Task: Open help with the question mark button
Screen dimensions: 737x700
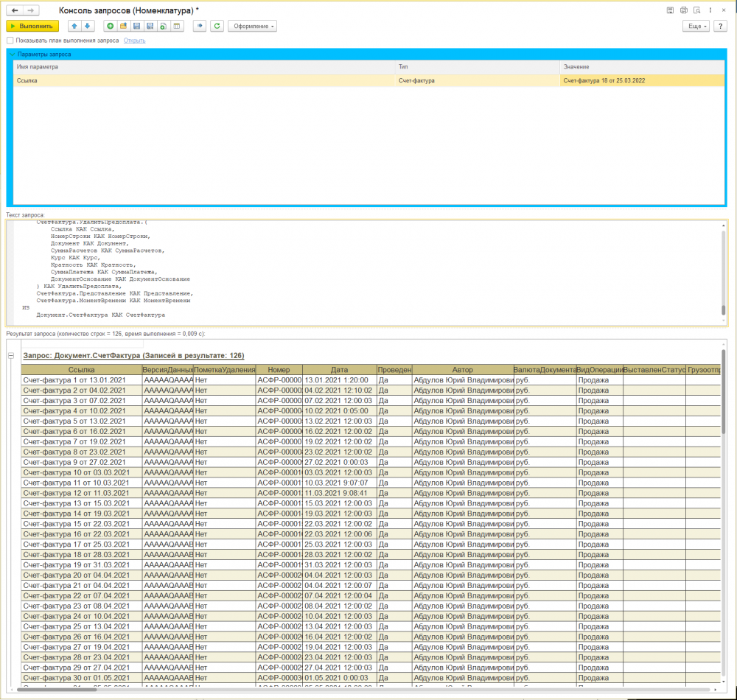Action: [720, 26]
